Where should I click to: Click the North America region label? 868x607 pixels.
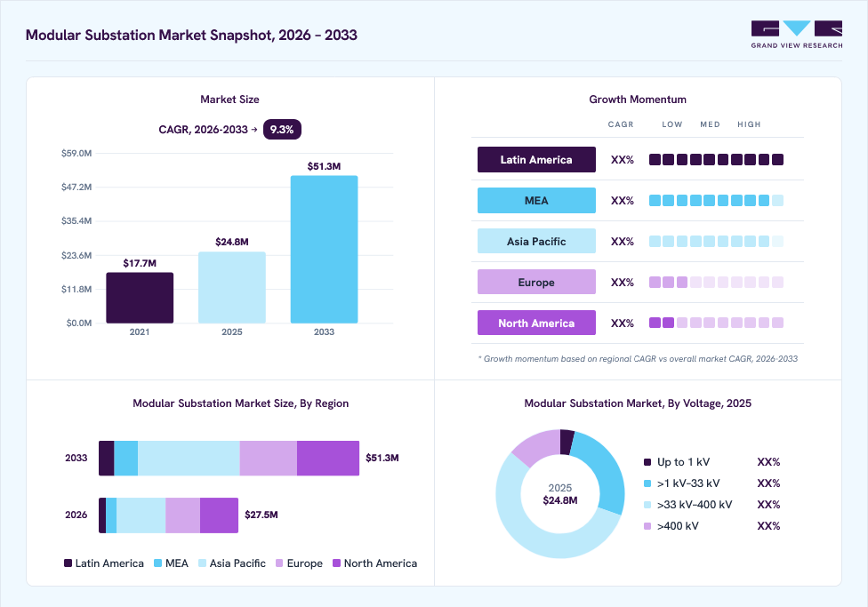(536, 323)
